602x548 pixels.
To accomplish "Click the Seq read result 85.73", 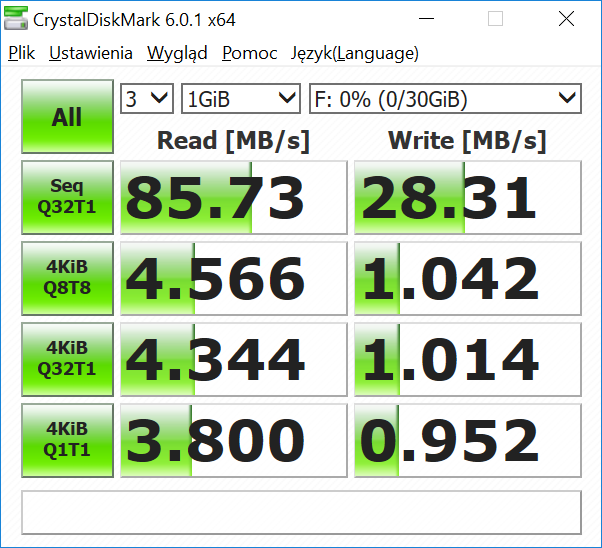I will pyautogui.click(x=233, y=197).
